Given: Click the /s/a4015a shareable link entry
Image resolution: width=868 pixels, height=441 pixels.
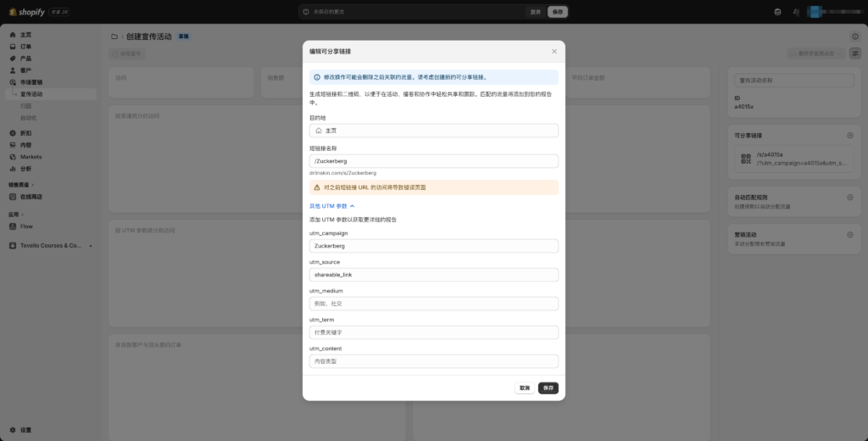Looking at the screenshot, I should point(794,159).
